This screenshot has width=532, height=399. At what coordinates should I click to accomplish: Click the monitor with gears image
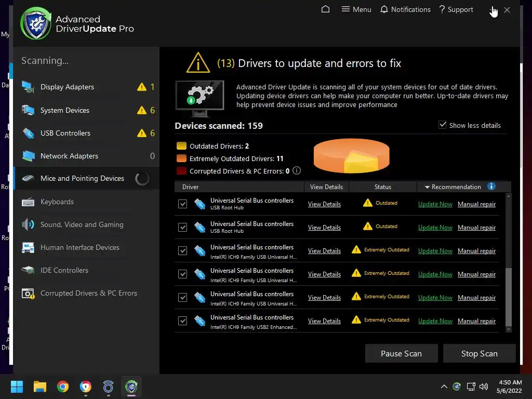199,98
